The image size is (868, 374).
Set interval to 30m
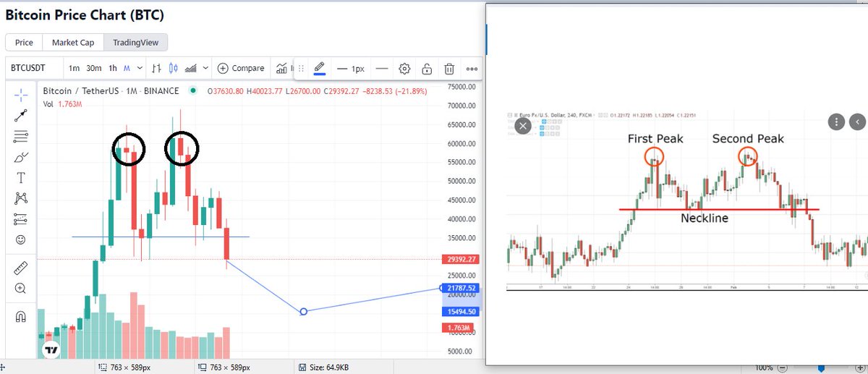(93, 68)
